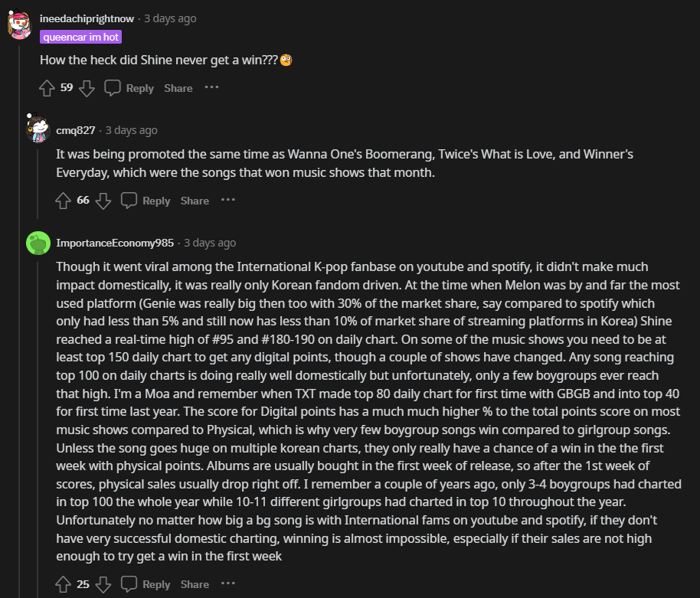Share cmq827's comment about Boomerang
The height and width of the screenshot is (598, 700).
[x=195, y=201]
